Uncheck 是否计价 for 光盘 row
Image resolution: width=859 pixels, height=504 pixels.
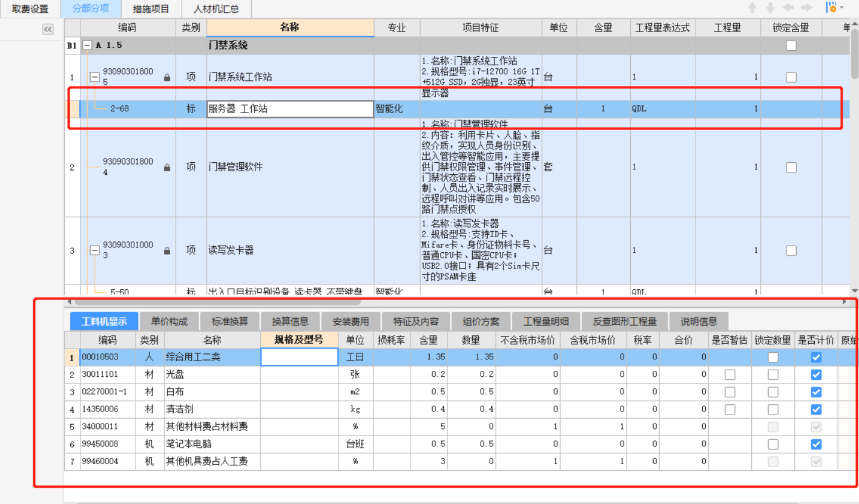[x=816, y=375]
